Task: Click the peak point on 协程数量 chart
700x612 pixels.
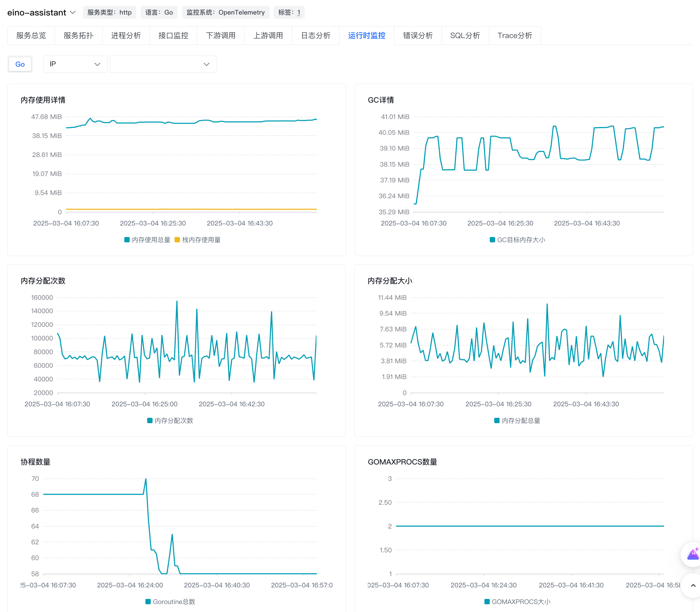Action: pyautogui.click(x=146, y=479)
